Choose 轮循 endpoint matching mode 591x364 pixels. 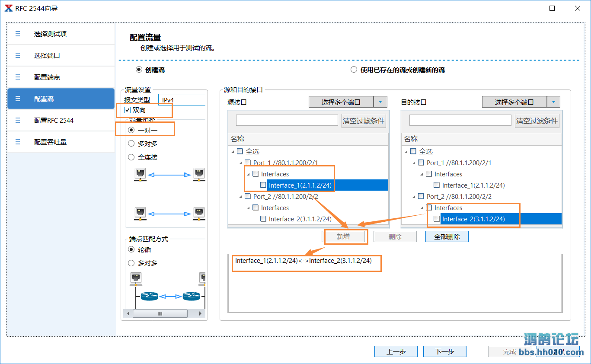tap(131, 249)
